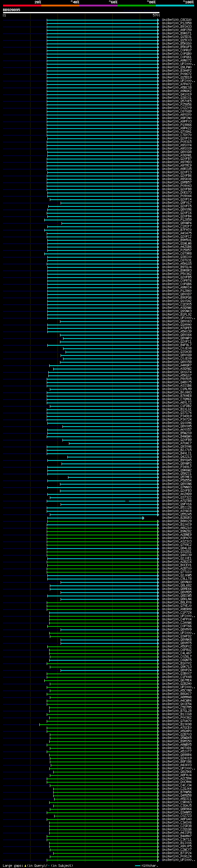Select hit label UniRef100_B9IA33
Image resolution: width=197 pixels, height=868 pixels.
click(x=177, y=26)
